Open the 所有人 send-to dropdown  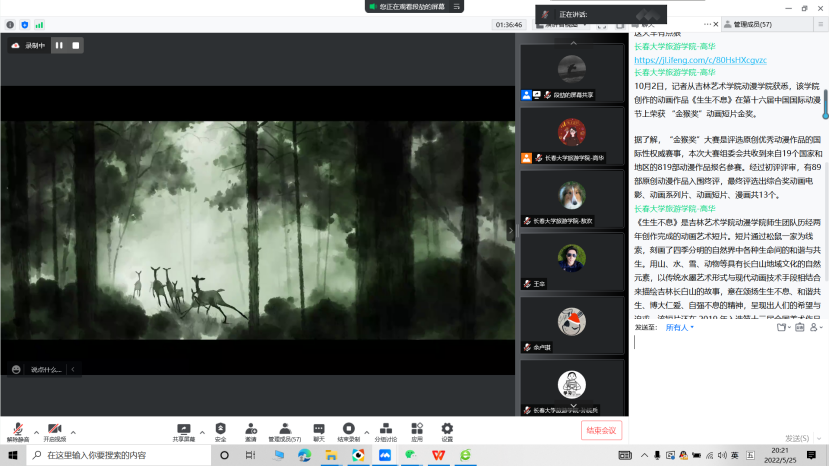coord(679,327)
